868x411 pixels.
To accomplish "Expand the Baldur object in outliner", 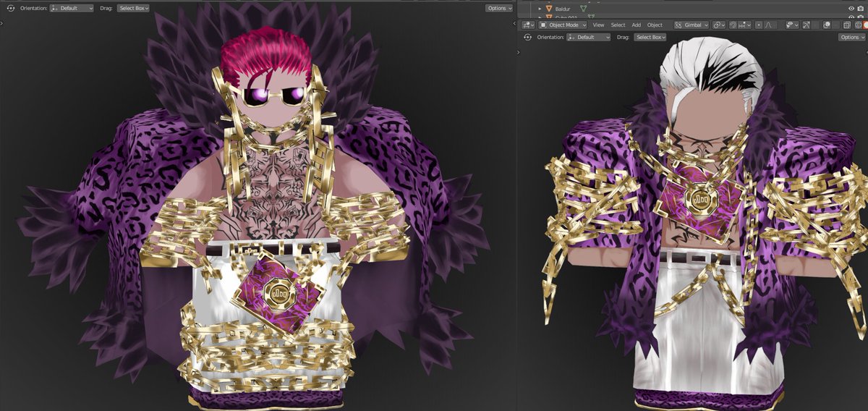I will (539, 8).
